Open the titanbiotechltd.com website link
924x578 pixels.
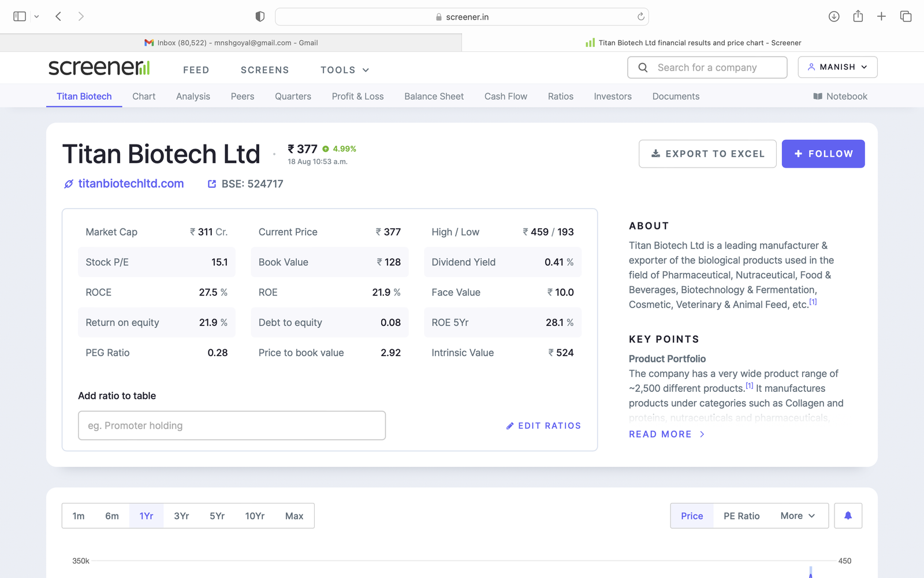pyautogui.click(x=131, y=184)
